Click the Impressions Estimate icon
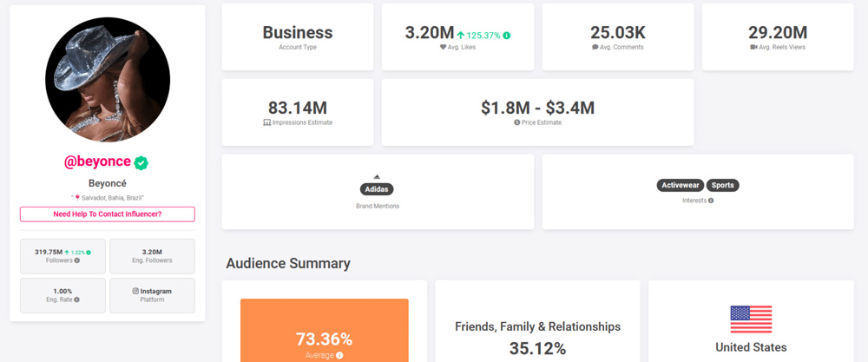Image resolution: width=868 pixels, height=362 pixels. pyautogui.click(x=267, y=122)
